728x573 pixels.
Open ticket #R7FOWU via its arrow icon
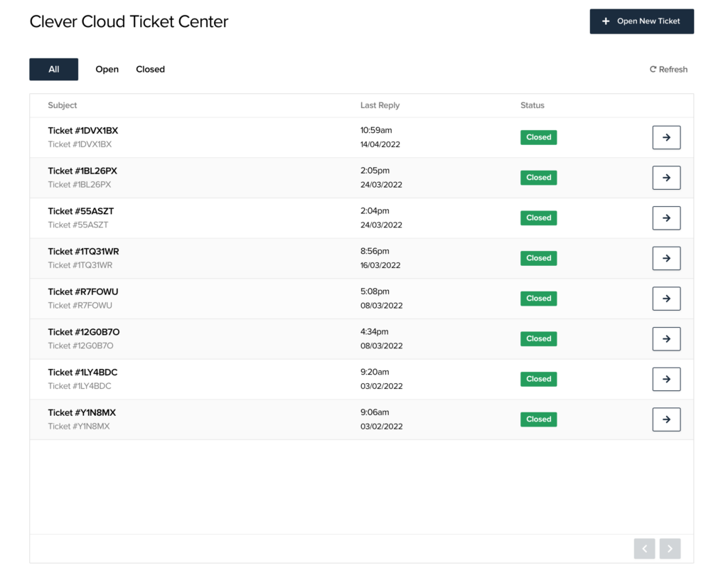pyautogui.click(x=666, y=298)
